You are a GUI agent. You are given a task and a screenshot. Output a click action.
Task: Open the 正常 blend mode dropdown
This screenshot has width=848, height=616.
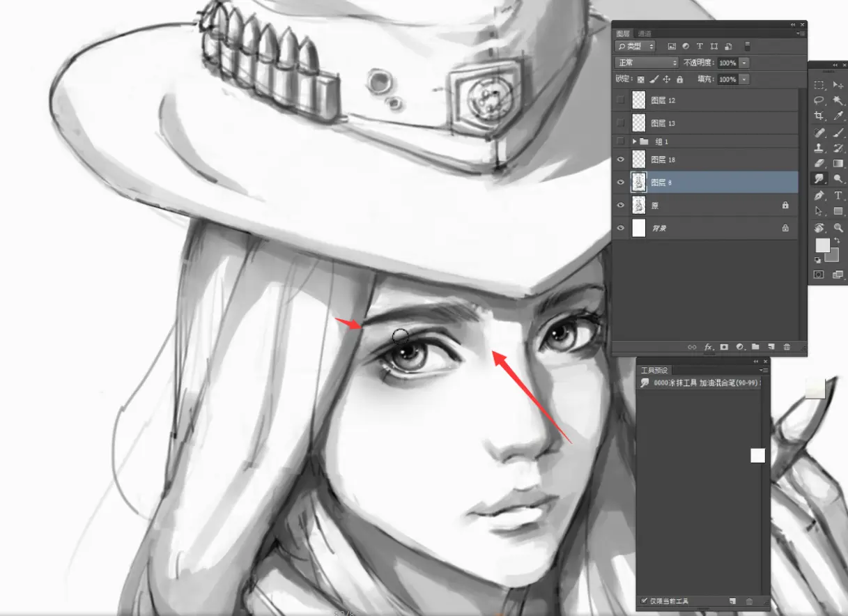647,63
